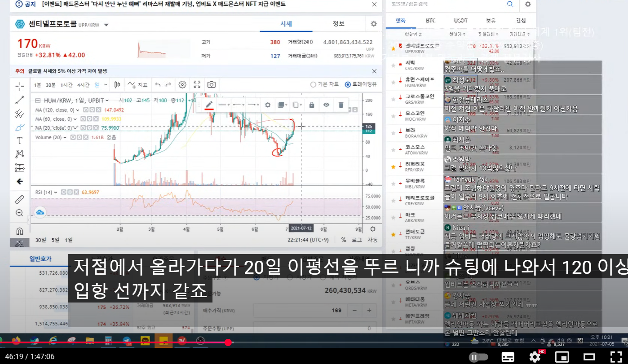Expand MA 60 indicator options

pos(75,119)
